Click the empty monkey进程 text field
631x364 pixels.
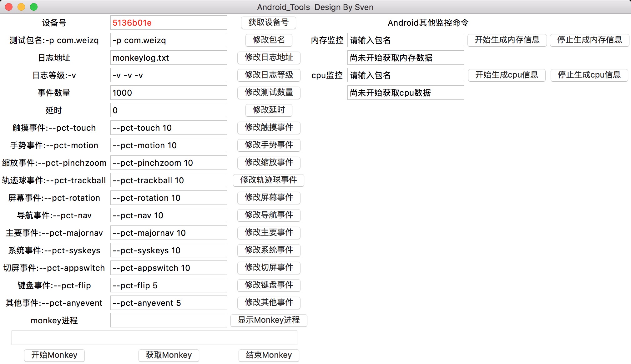tap(169, 321)
